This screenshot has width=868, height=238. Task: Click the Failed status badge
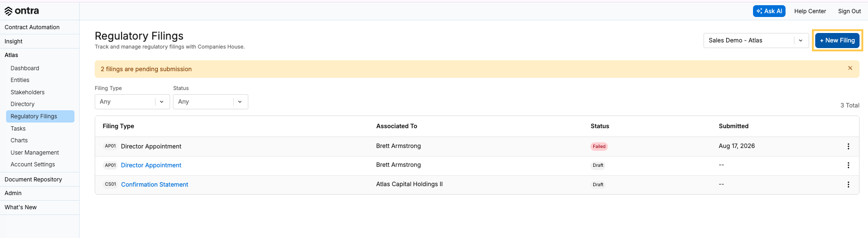599,147
